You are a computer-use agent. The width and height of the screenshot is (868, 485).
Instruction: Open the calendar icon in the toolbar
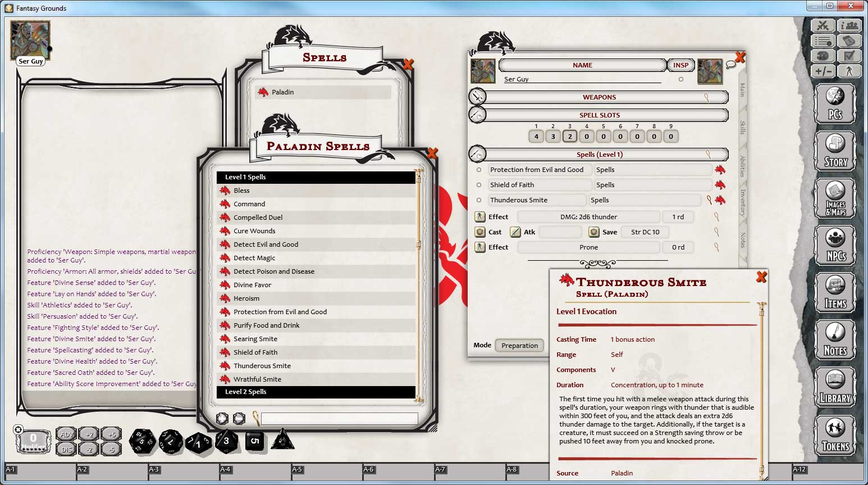(x=850, y=40)
